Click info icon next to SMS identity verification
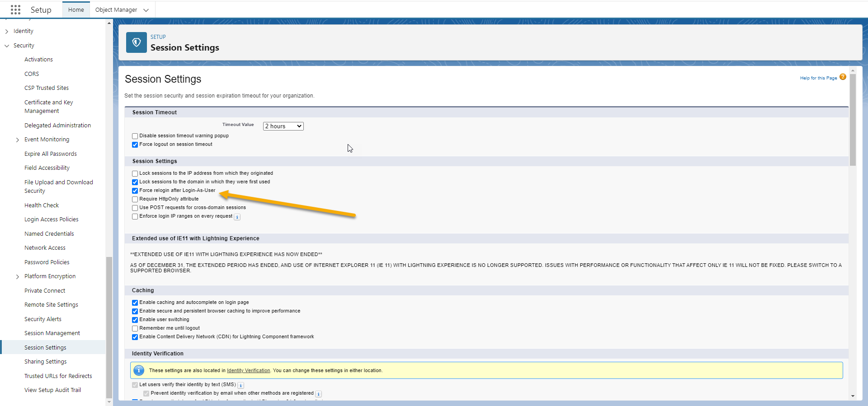The image size is (868, 406). [x=241, y=385]
